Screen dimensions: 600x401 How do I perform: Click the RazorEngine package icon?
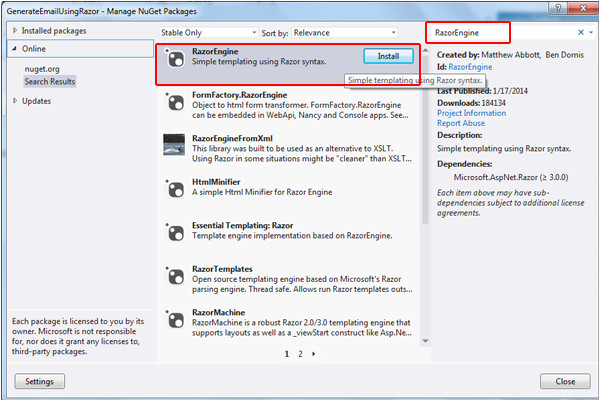click(x=175, y=59)
